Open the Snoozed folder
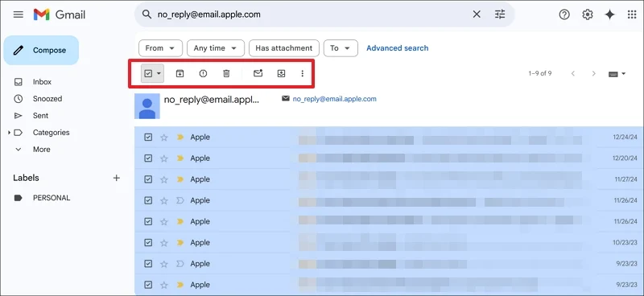644x296 pixels. (47, 99)
